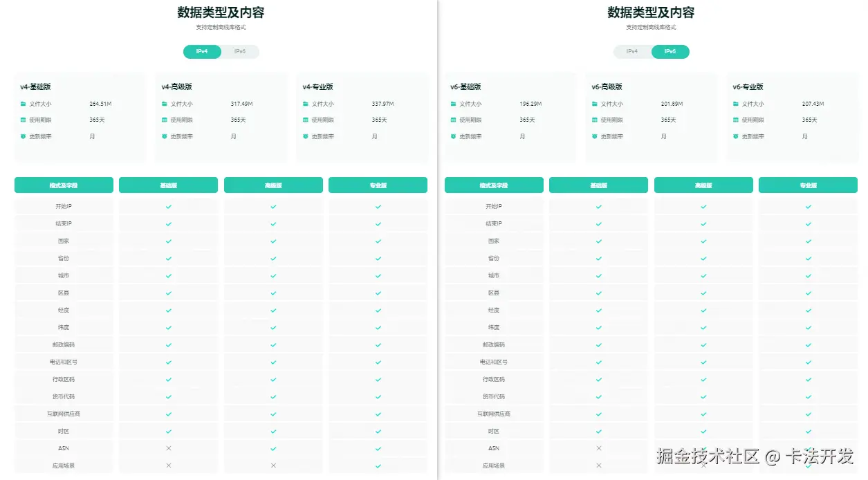The width and height of the screenshot is (868, 480).
Task: Click the 格式及字段 header in the left table
Action: coord(64,185)
